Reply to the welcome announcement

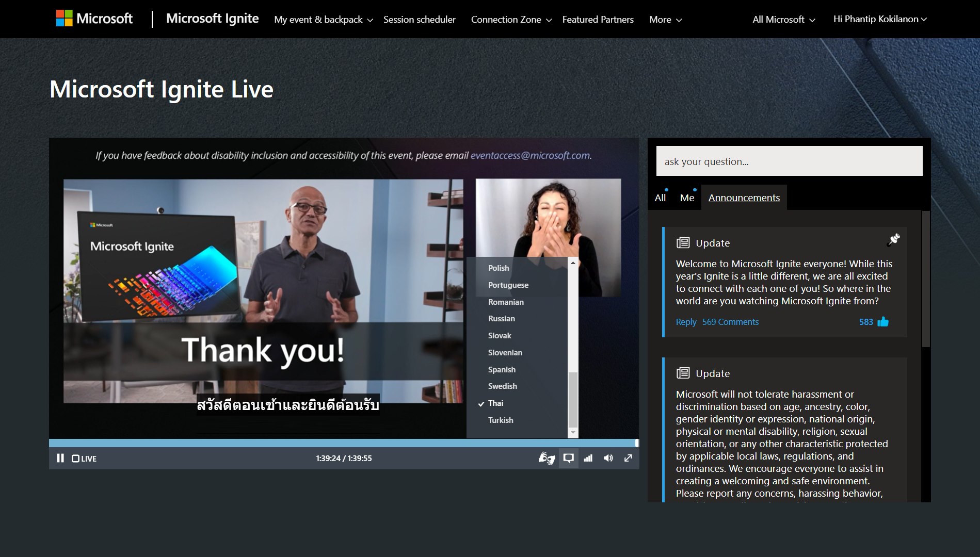(686, 322)
